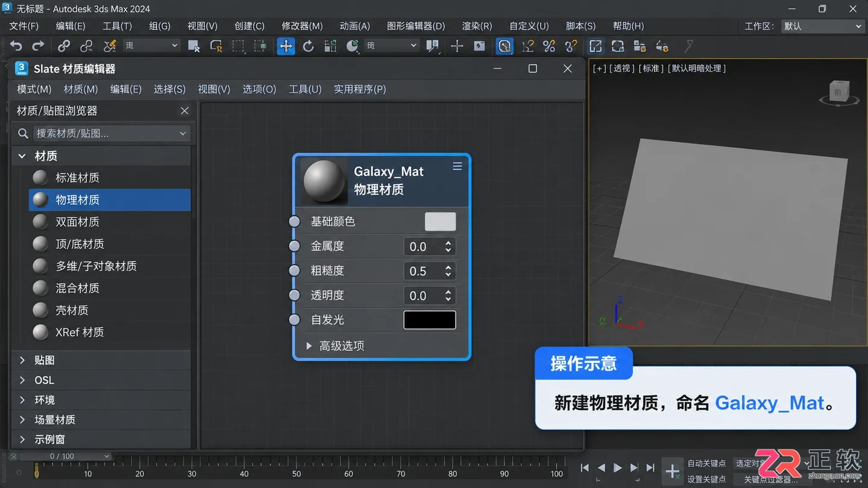Pick the rectangular selection region tool
This screenshot has width=868, height=488.
pyautogui.click(x=238, y=46)
